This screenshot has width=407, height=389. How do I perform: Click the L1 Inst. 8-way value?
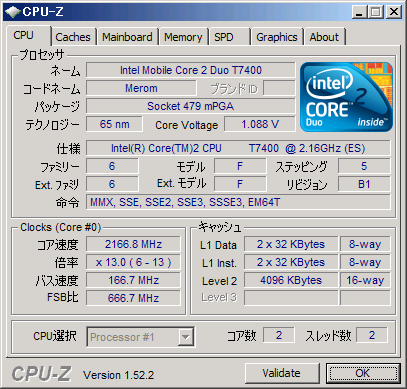[365, 262]
